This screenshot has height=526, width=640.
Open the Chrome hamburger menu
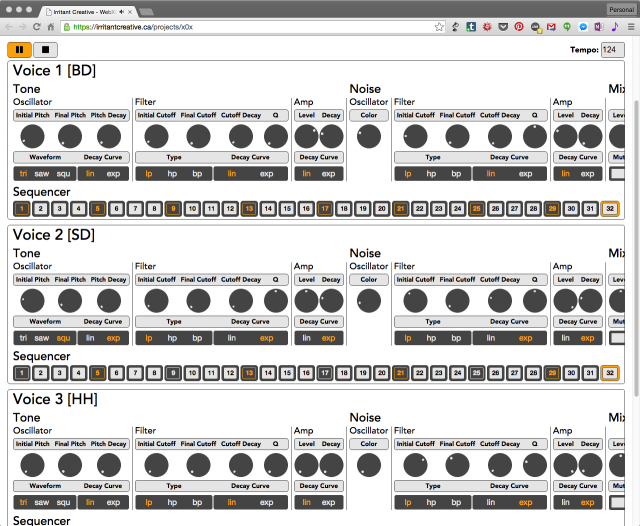pos(630,27)
